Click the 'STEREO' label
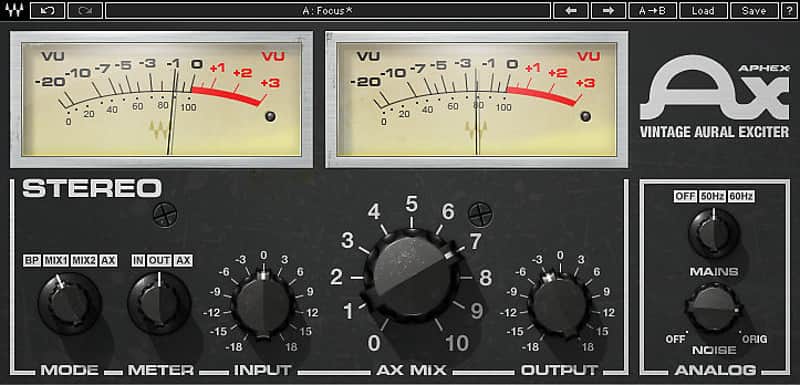The image size is (800, 385). click(x=92, y=188)
